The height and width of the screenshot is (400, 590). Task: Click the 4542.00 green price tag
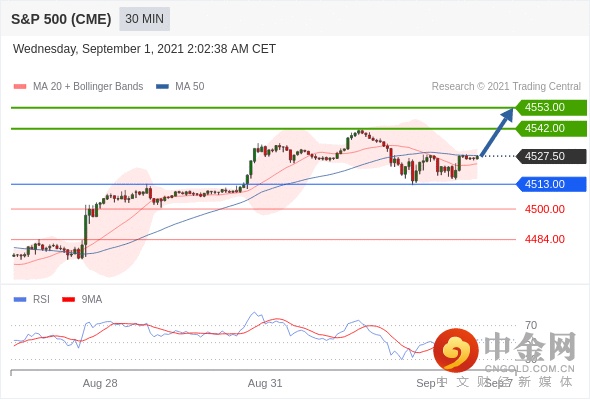[551, 129]
